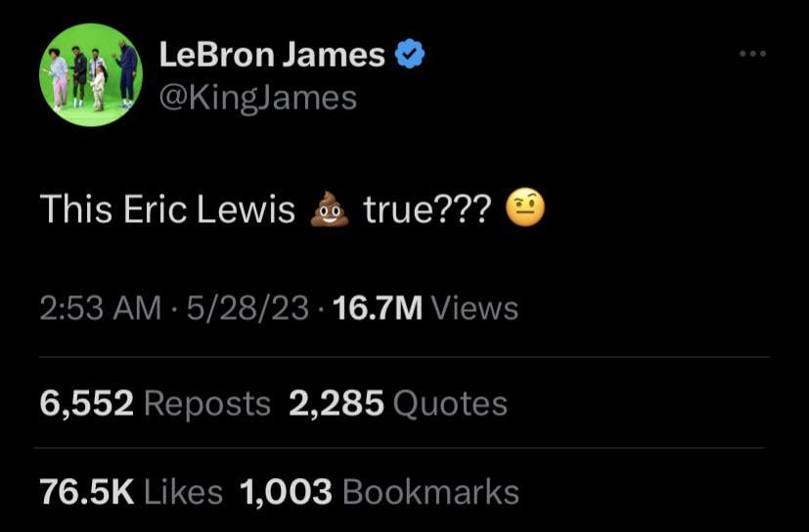
Task: Open the Quotes label link
Action: [449, 403]
